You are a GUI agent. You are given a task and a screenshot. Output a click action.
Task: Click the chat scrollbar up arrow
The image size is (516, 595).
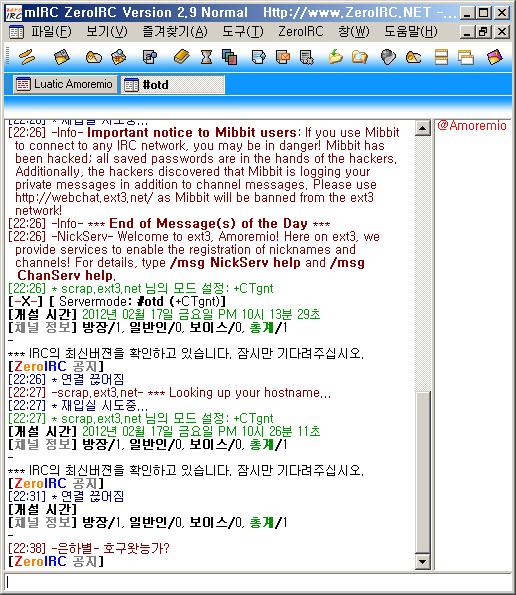[x=423, y=128]
